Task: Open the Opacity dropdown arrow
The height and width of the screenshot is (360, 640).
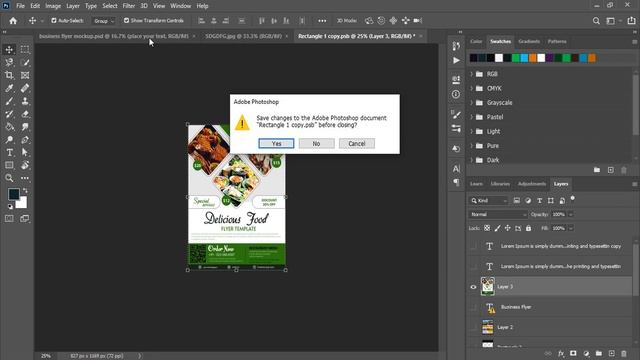Action: [x=571, y=214]
